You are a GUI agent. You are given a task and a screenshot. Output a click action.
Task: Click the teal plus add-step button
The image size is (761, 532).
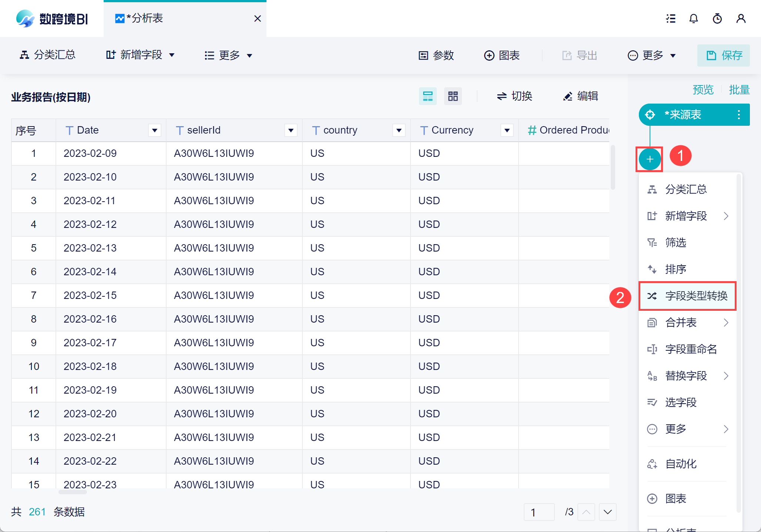650,159
